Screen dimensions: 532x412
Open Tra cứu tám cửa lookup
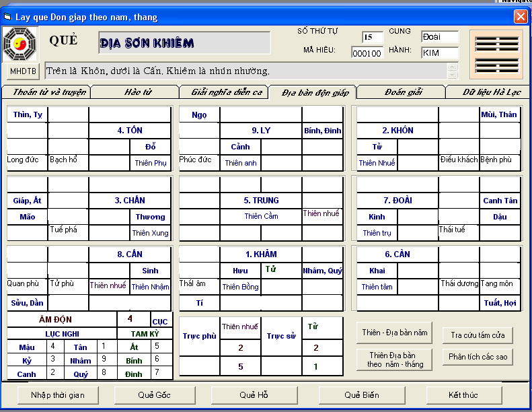pos(478,335)
